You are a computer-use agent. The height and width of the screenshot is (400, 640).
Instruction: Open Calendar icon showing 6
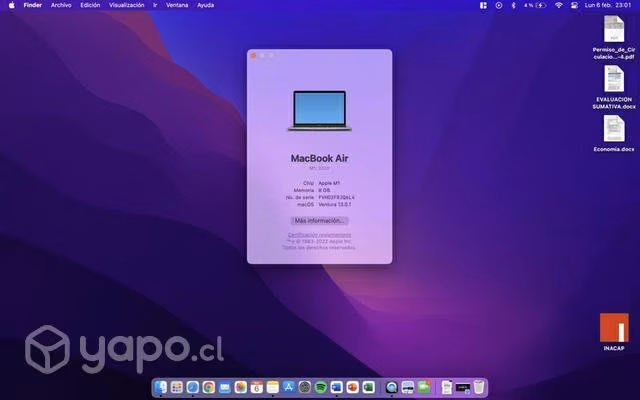[x=256, y=387]
